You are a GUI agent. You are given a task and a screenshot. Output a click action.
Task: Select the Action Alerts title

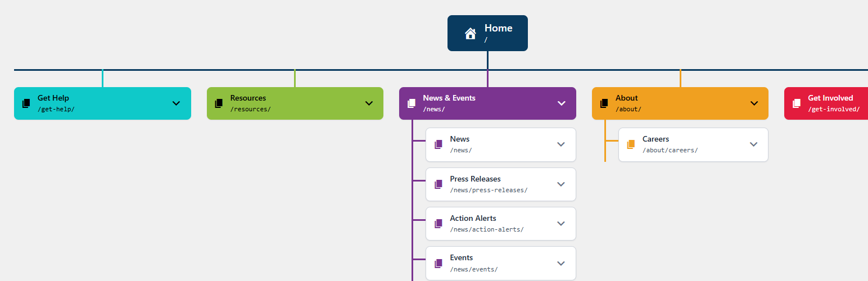pyautogui.click(x=473, y=218)
